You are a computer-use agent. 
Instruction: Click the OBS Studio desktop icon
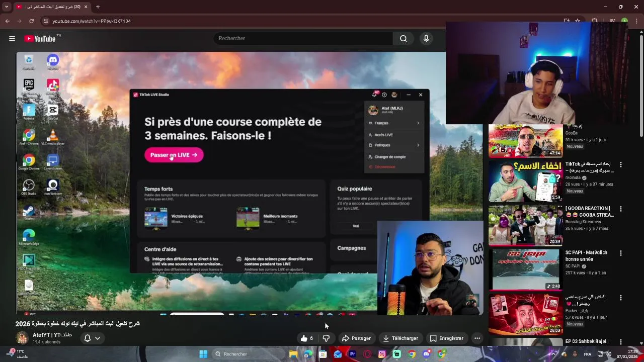point(29,187)
